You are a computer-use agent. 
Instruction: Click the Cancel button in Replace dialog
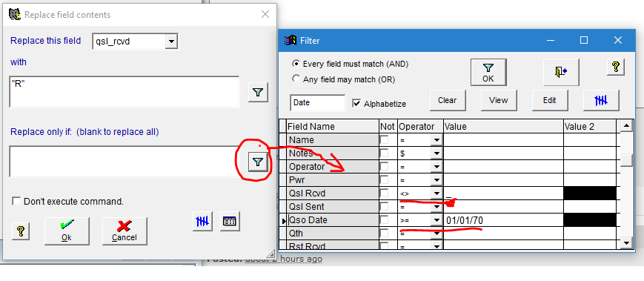(x=125, y=231)
